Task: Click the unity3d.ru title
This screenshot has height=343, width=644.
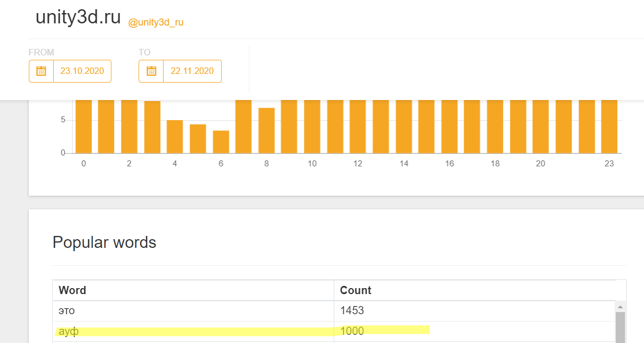Action: pyautogui.click(x=78, y=17)
